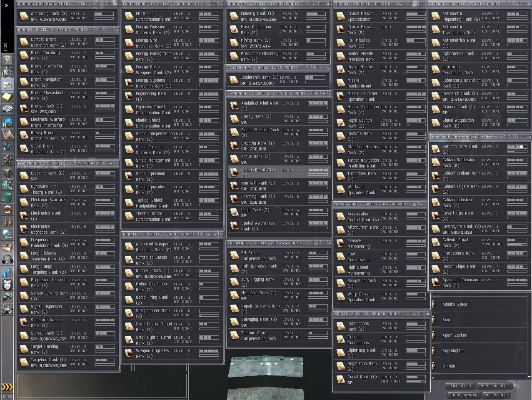Click the Move HQ Here button
Screen dimensions: 532x400
coord(495,386)
